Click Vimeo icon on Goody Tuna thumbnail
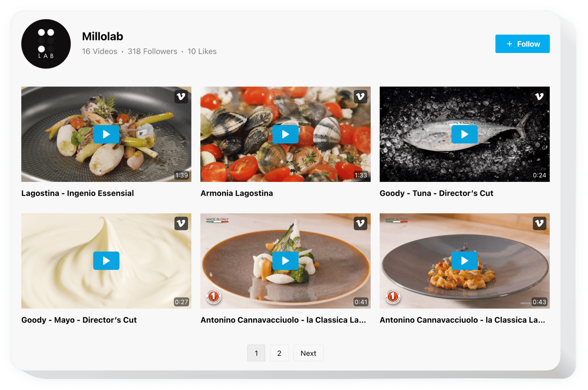Viewport: 588px width, 390px height. 539,96
